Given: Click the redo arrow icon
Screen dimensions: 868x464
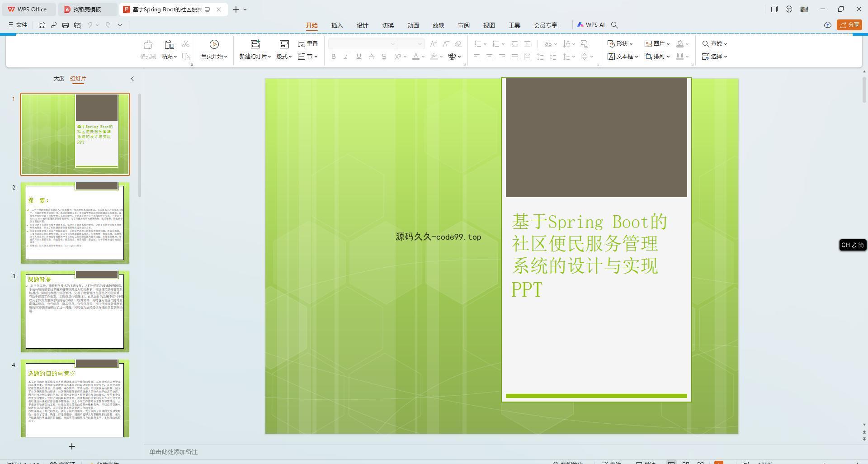Looking at the screenshot, I should pos(108,25).
